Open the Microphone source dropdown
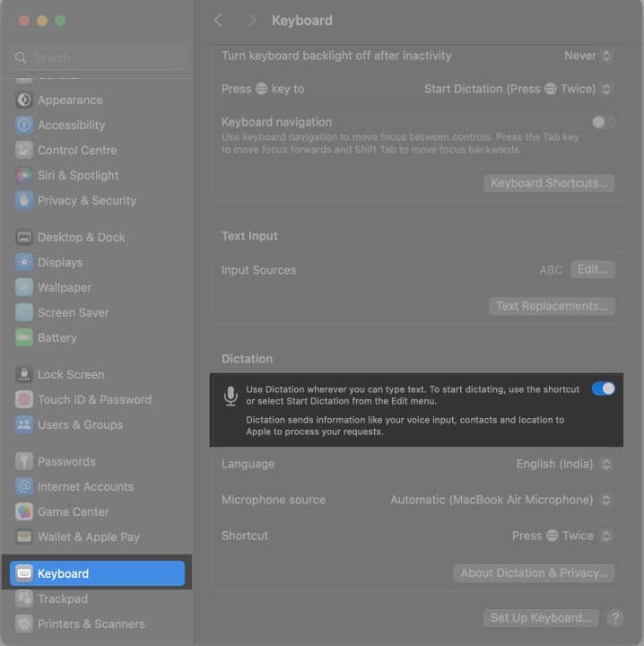 pyautogui.click(x=501, y=500)
